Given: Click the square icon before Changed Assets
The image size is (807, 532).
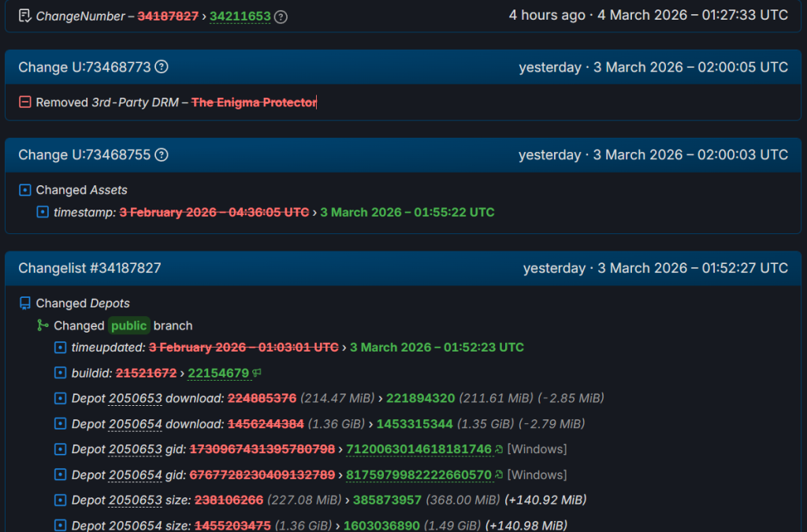Looking at the screenshot, I should (x=25, y=190).
